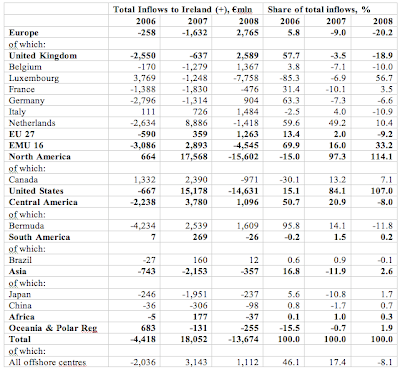Viewport: 400px width, 369px height.
Task: Select United Kingdom's 2006 inflow value -2,550
Action: 143,55
